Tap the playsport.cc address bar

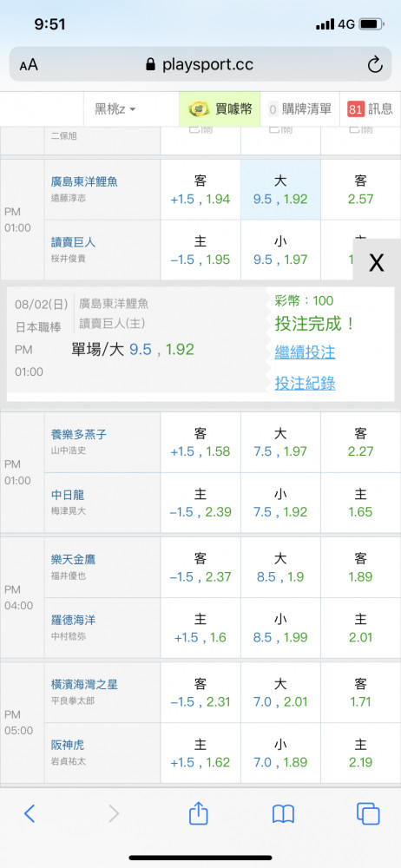(x=200, y=65)
